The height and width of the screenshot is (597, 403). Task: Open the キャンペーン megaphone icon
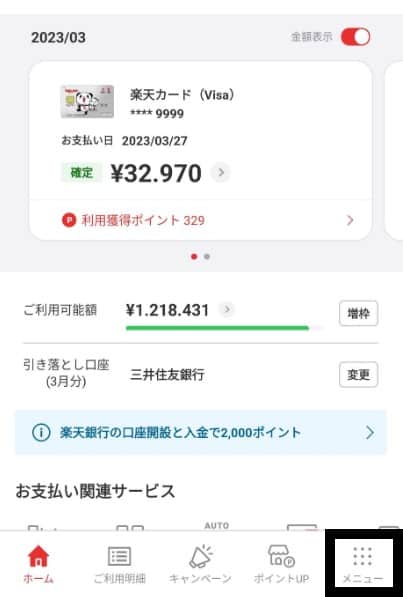(x=200, y=556)
